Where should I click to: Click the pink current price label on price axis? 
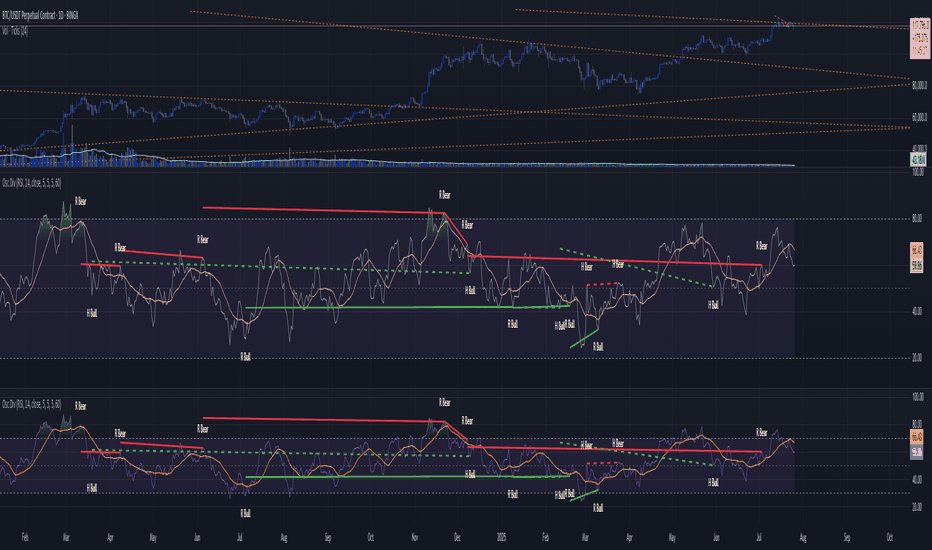pyautogui.click(x=920, y=39)
